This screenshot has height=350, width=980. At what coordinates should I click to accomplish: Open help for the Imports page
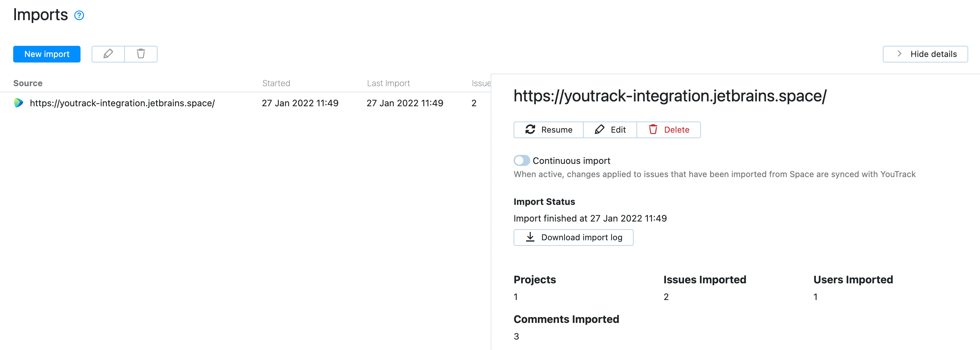[79, 16]
